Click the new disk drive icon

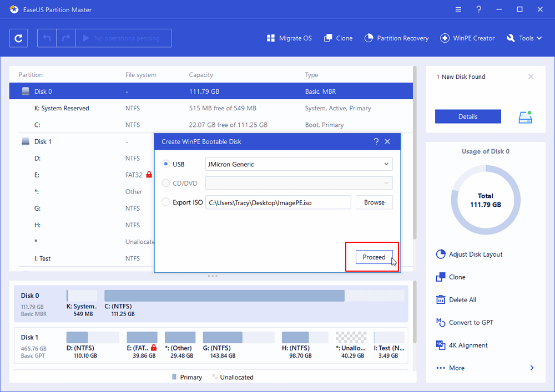click(x=525, y=117)
